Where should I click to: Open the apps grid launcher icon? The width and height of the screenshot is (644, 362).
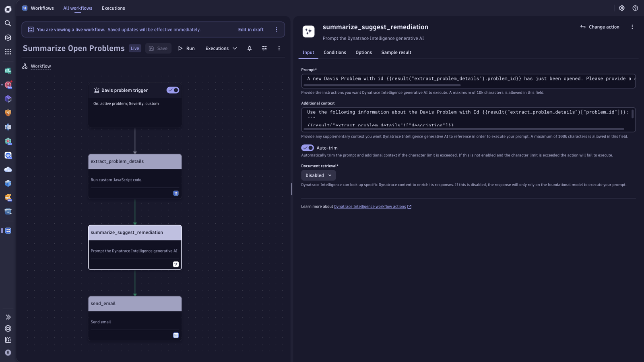tap(8, 51)
